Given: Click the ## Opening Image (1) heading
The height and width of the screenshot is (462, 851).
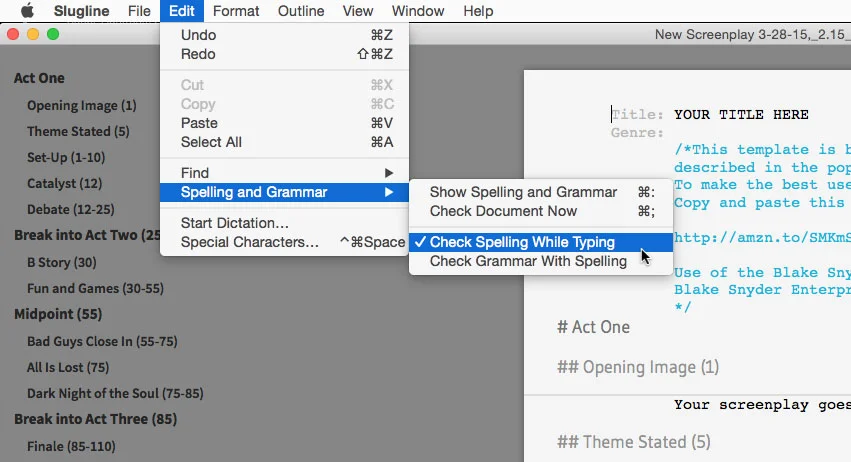Looking at the screenshot, I should coord(638,368).
